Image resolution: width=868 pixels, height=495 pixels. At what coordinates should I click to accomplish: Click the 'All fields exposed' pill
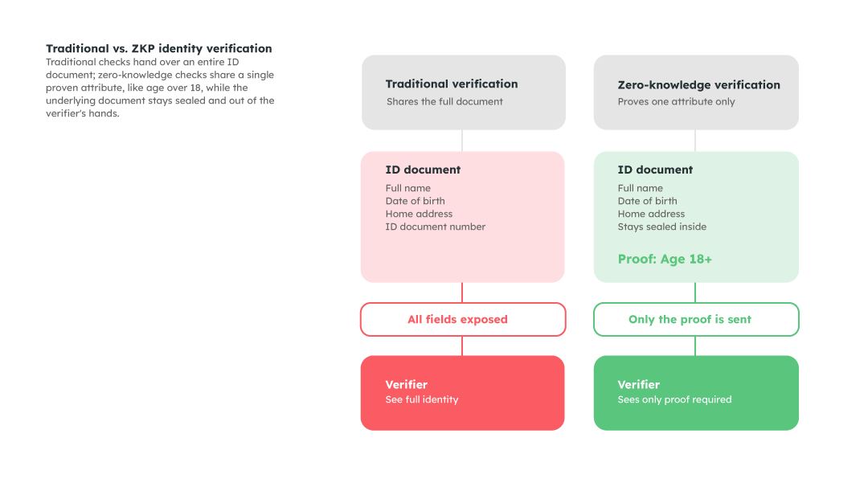coord(463,320)
